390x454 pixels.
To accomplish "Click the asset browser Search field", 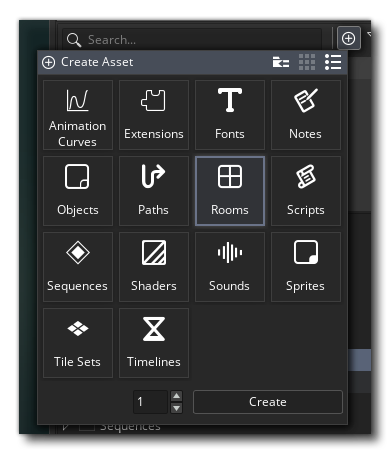I will (x=192, y=40).
